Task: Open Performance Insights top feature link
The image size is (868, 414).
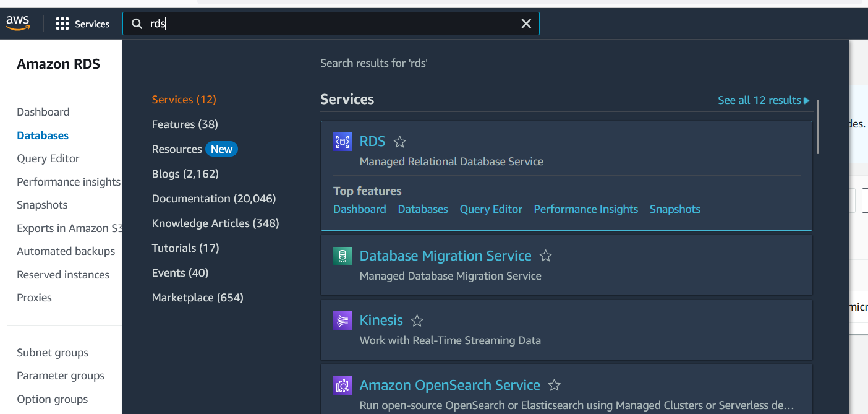Action: pyautogui.click(x=586, y=209)
